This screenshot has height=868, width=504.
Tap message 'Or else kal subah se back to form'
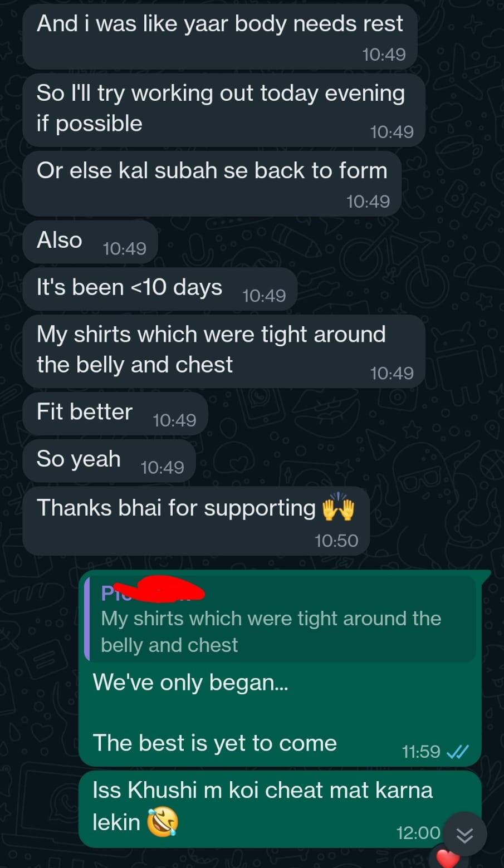pos(212,184)
